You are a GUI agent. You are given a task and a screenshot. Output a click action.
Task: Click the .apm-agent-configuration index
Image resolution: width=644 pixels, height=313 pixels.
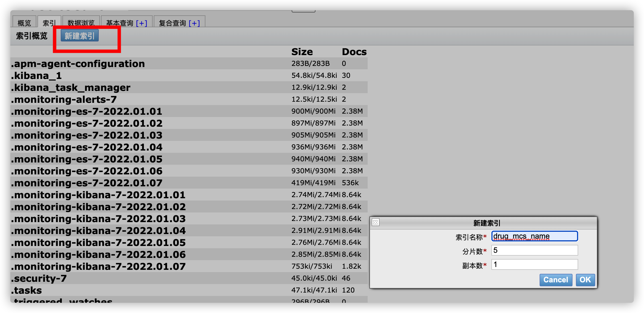[x=78, y=64]
